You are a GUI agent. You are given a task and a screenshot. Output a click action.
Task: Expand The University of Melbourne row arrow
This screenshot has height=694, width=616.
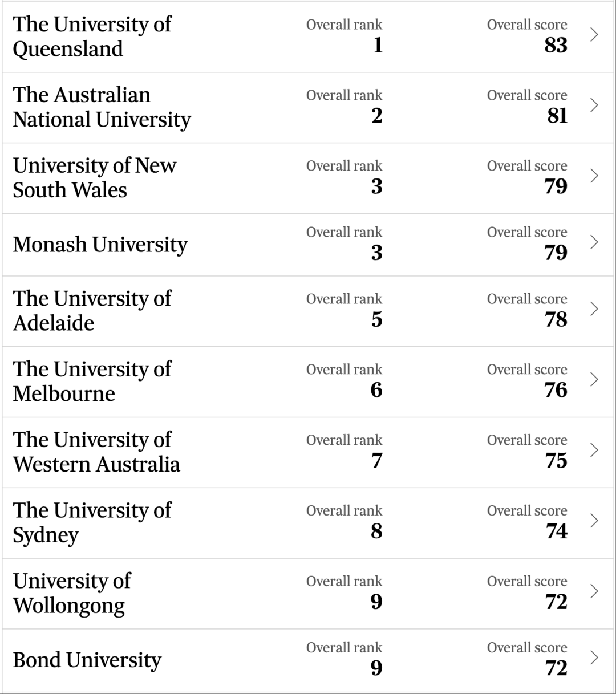pos(594,380)
